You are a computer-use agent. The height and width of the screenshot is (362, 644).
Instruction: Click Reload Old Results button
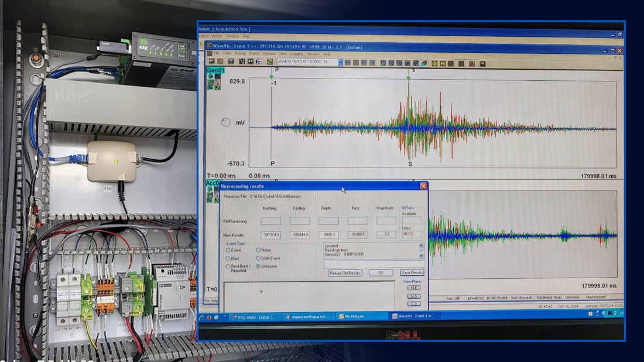(x=345, y=273)
